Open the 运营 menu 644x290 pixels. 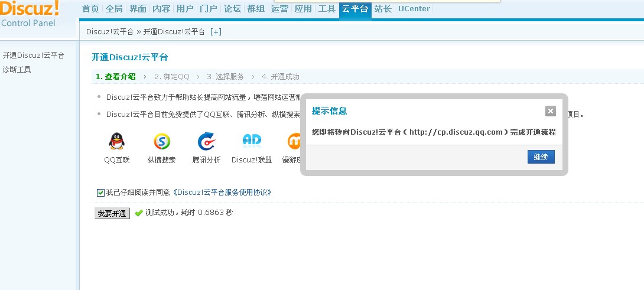(279, 9)
